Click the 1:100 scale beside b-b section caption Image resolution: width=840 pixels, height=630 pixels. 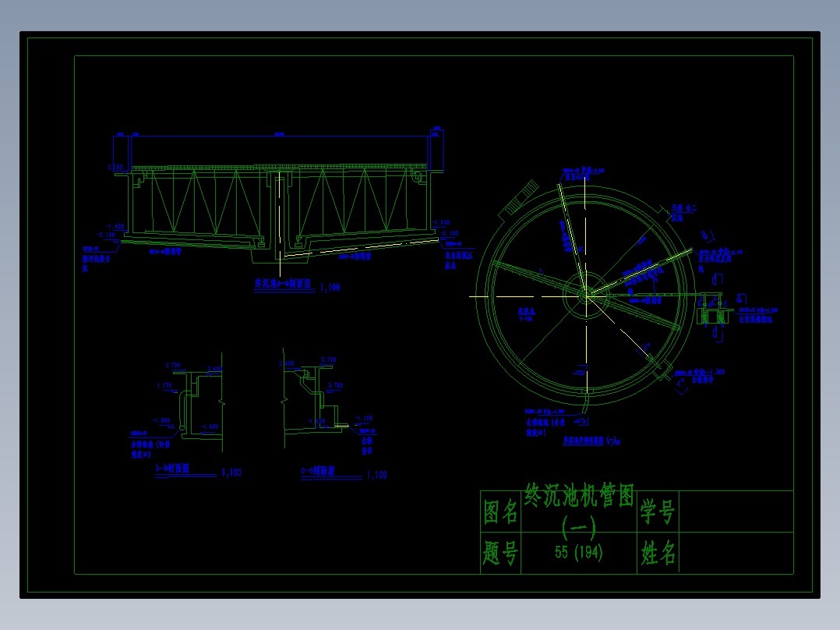coord(231,473)
